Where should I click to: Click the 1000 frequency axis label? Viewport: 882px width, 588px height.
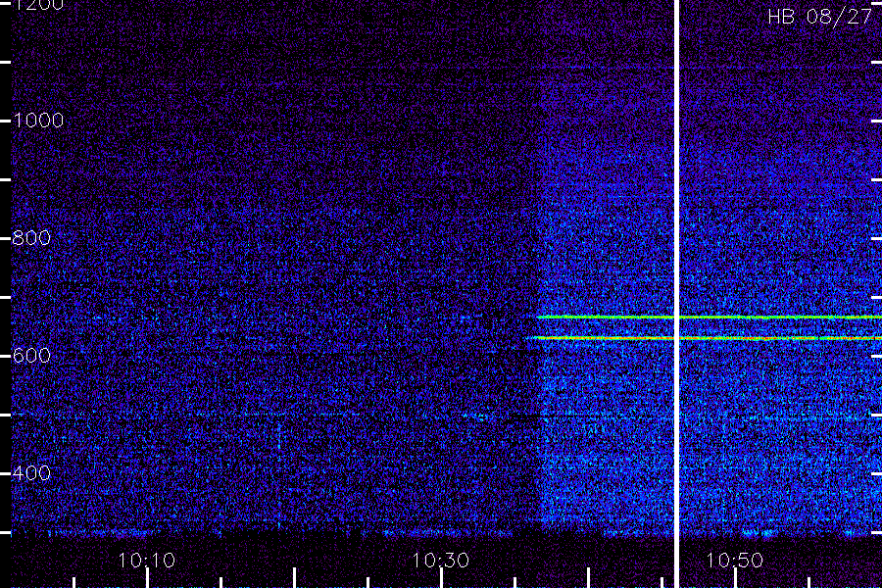pos(38,121)
